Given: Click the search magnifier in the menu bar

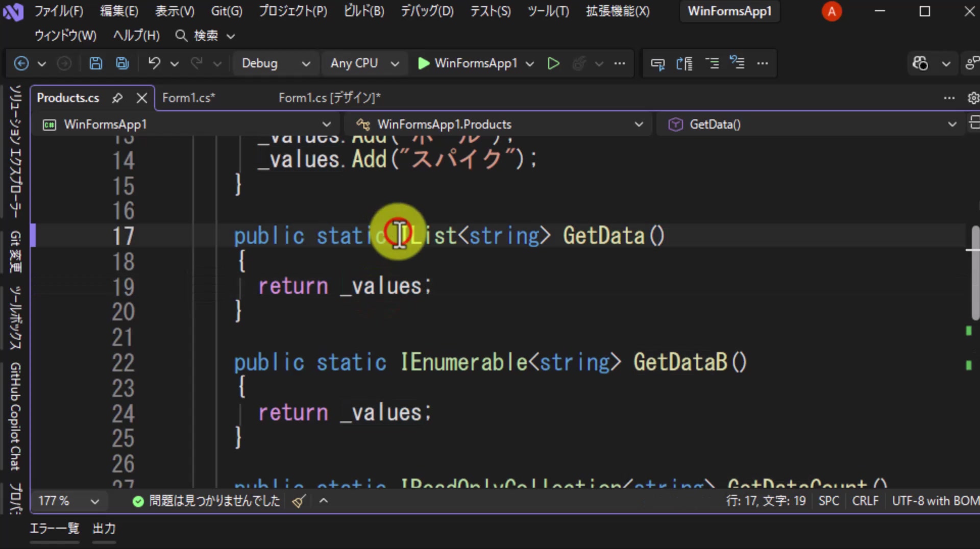Looking at the screenshot, I should coord(181,35).
